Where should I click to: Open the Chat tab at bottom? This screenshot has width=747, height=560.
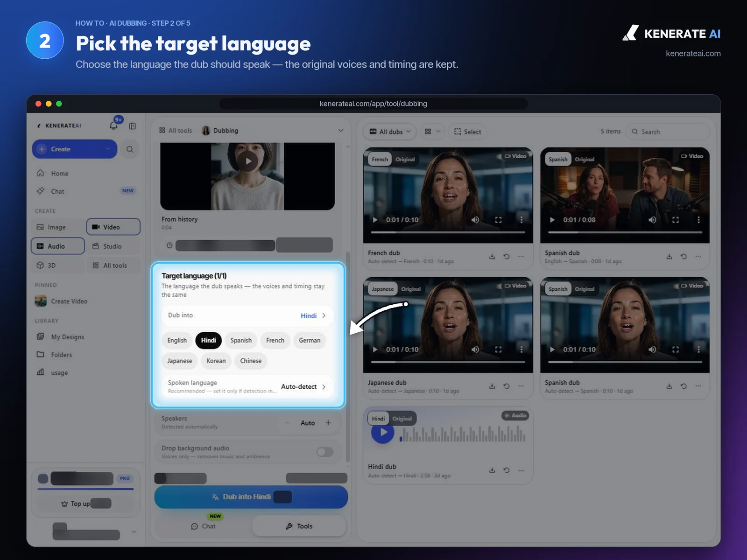point(204,526)
